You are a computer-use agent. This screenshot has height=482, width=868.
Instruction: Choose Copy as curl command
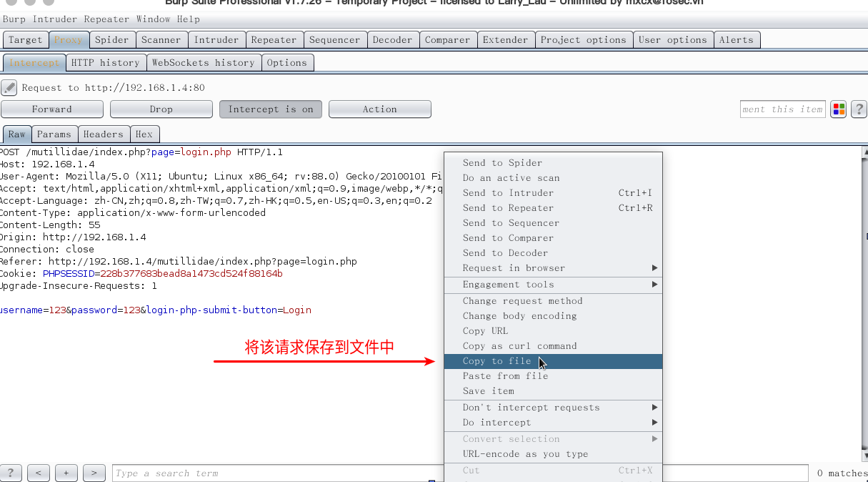(x=553, y=346)
